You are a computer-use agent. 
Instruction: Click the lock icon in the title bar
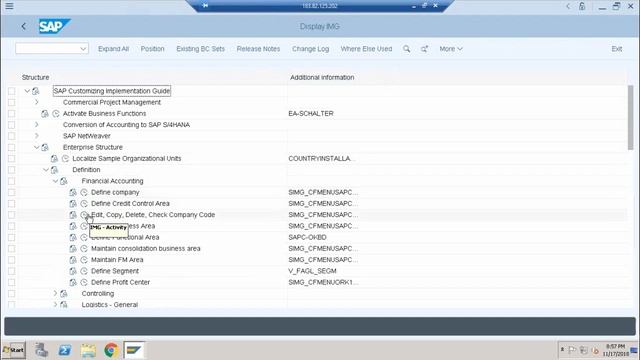tap(582, 6)
